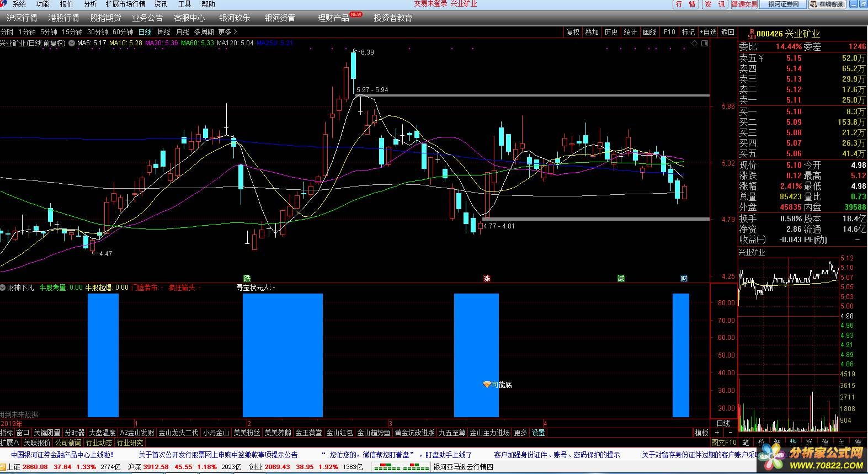Open the 行业研究 tab
This screenshot has width=868, height=474.
(x=130, y=443)
